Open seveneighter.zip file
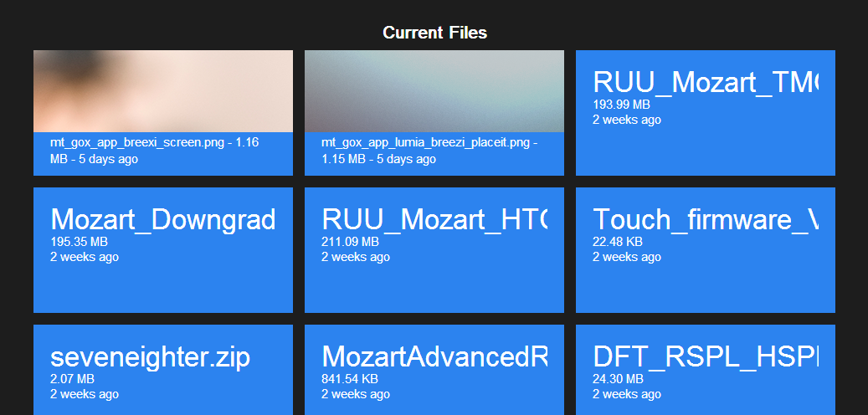Screen dimensions: 868x415 click(x=150, y=357)
